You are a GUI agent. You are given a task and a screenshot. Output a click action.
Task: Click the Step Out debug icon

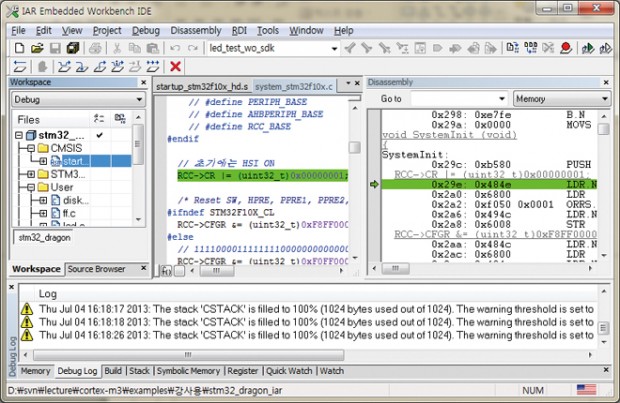pos(99,66)
